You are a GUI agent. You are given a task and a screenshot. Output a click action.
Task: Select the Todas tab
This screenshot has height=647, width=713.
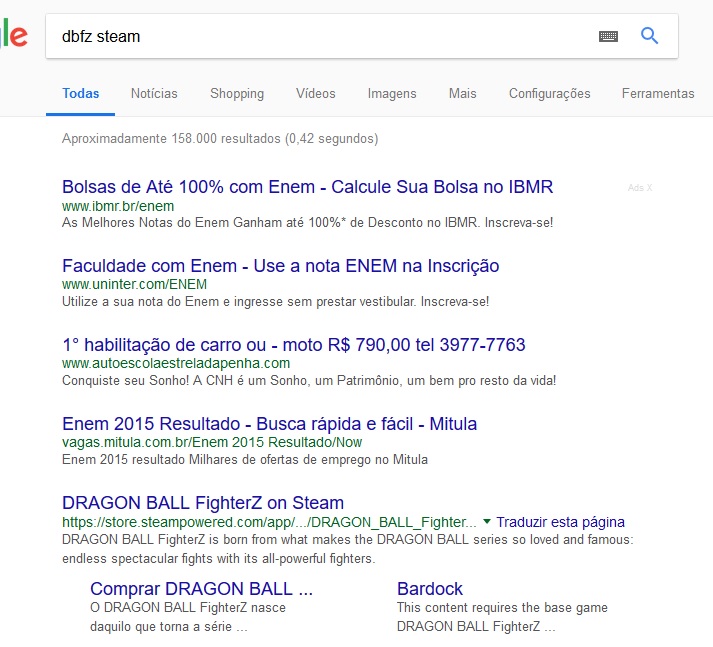pos(80,94)
